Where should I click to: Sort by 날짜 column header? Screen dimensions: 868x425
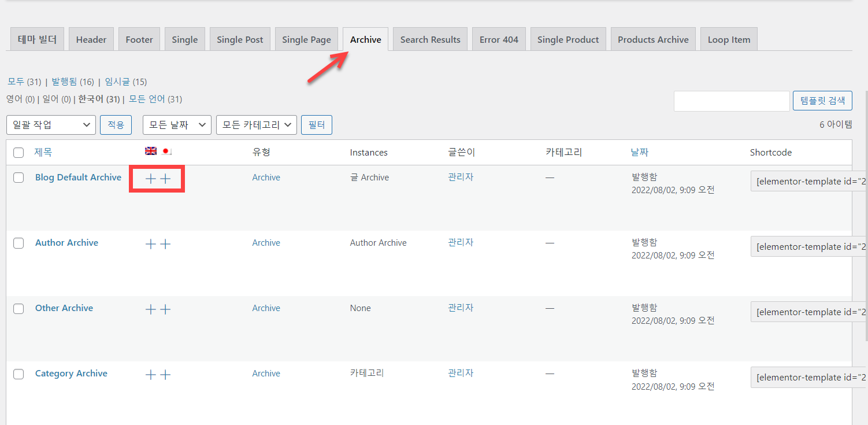point(640,153)
